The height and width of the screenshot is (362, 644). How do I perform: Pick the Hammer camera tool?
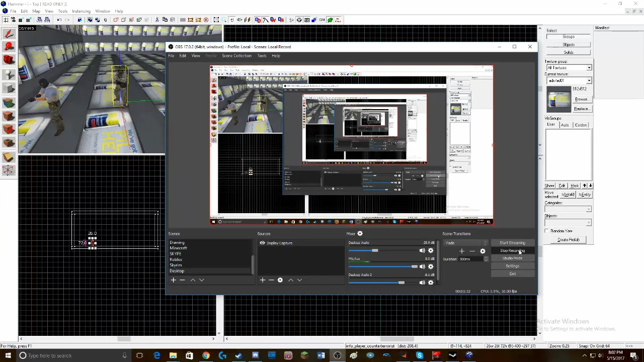(x=9, y=60)
